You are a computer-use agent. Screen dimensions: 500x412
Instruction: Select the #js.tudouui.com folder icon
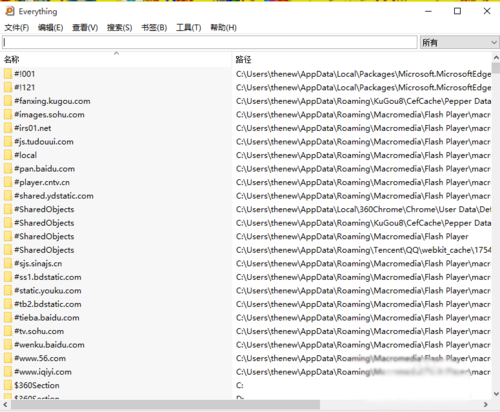point(8,142)
